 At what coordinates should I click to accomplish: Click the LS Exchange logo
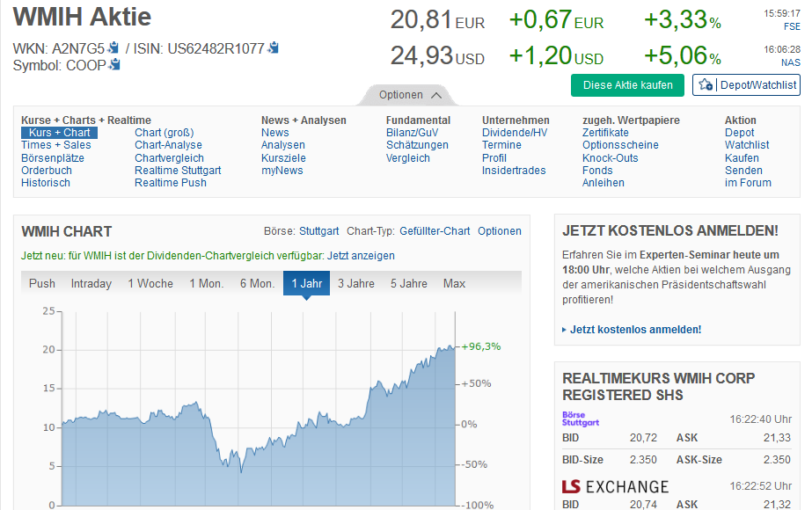coord(615,486)
